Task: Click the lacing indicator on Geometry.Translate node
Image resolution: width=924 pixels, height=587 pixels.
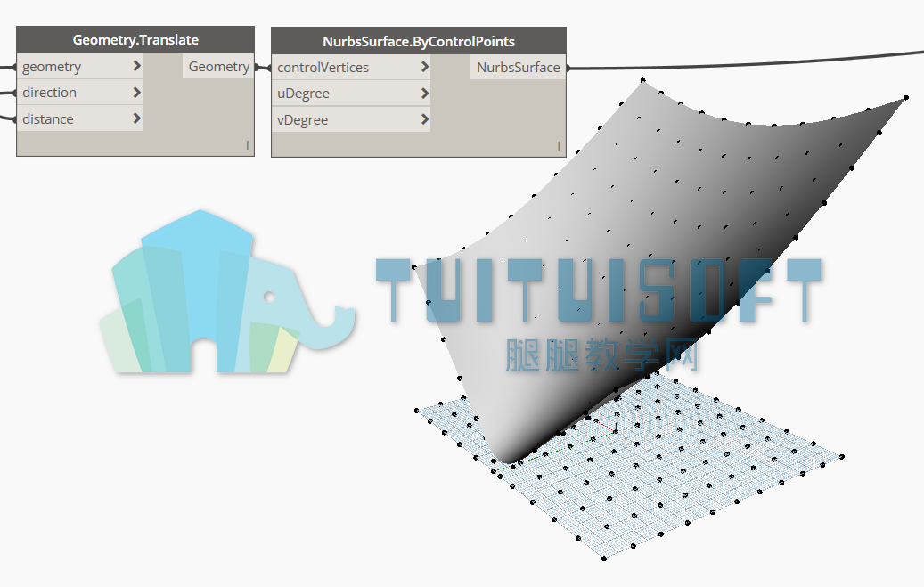Action: (247, 145)
